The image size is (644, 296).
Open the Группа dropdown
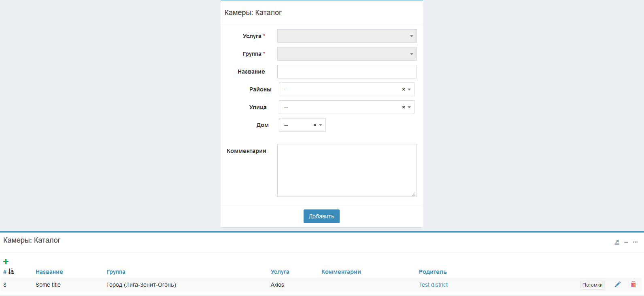coord(346,54)
